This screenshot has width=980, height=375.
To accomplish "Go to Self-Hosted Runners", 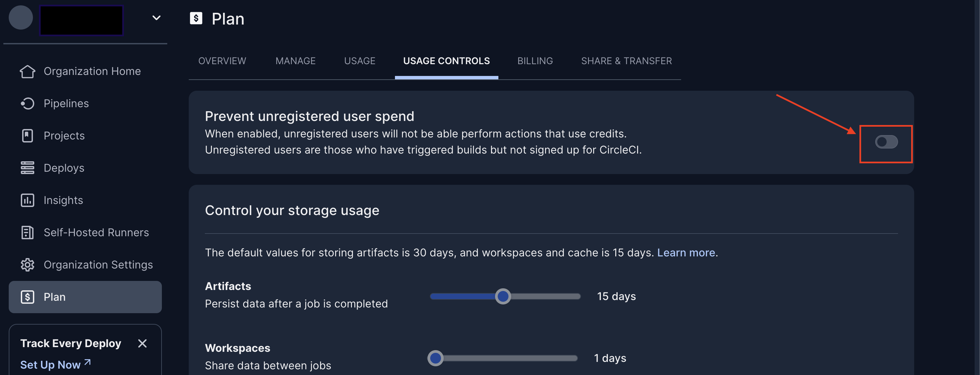I will pyautogui.click(x=85, y=233).
